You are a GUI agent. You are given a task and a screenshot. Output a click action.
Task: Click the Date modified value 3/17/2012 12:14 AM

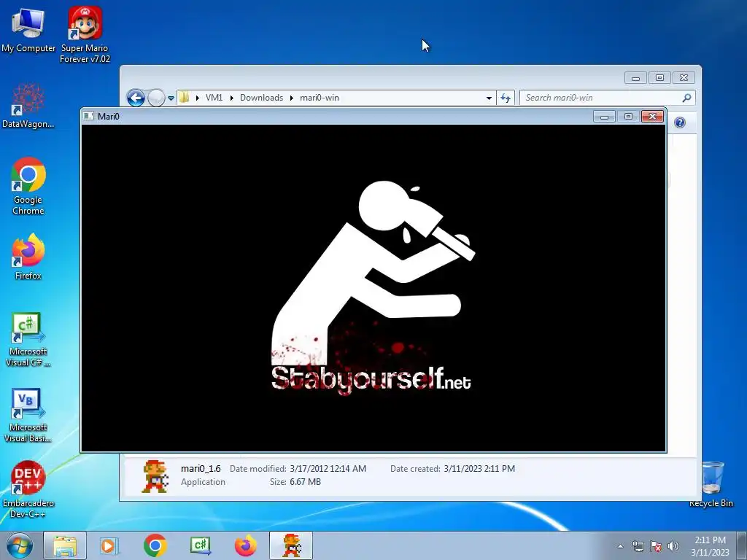pyautogui.click(x=328, y=469)
